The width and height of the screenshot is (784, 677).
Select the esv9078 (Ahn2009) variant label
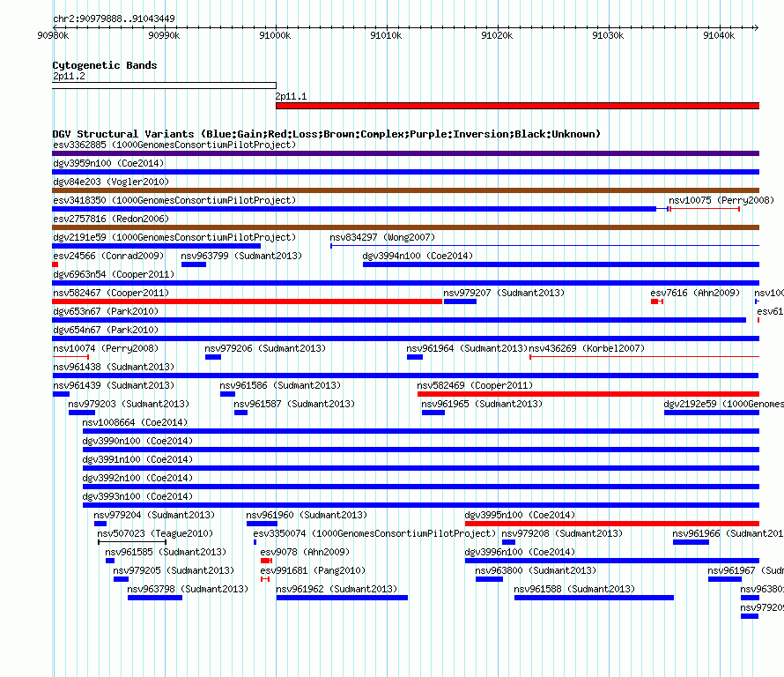coord(305,553)
